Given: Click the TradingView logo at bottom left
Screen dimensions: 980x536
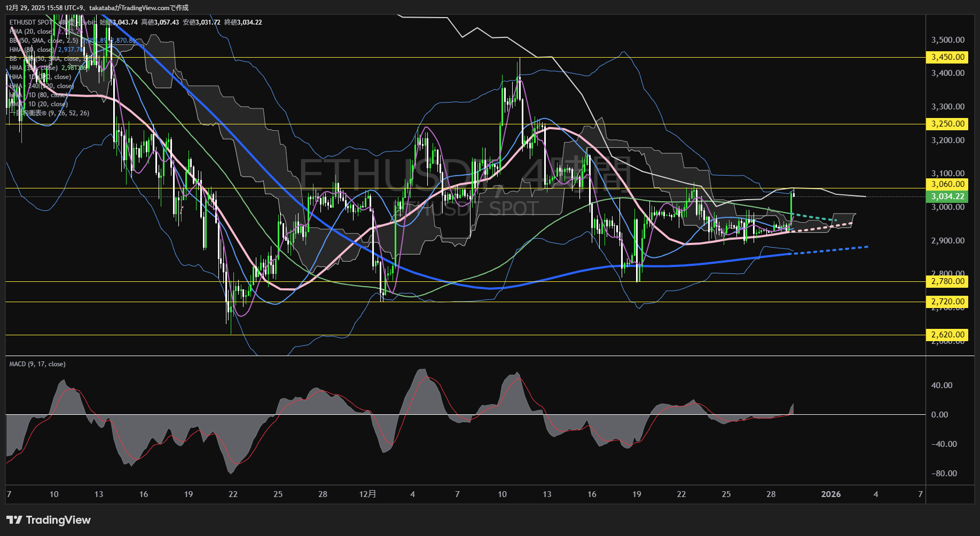Looking at the screenshot, I should point(49,520).
